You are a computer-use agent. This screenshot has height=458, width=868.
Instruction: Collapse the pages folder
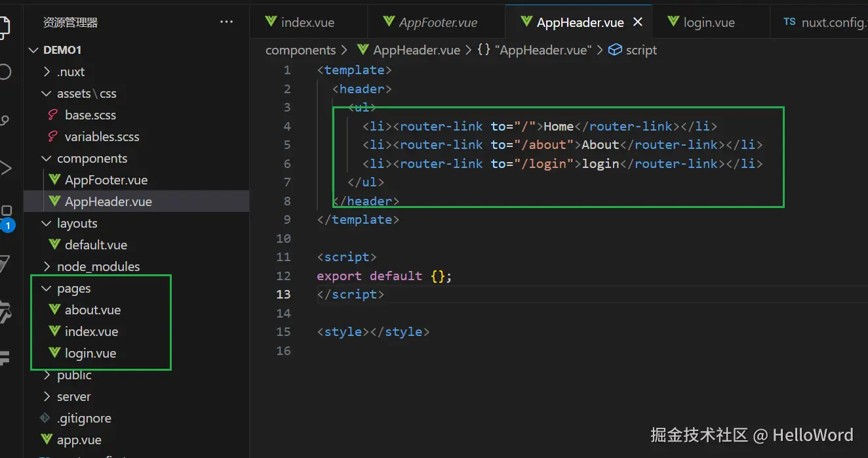[47, 288]
